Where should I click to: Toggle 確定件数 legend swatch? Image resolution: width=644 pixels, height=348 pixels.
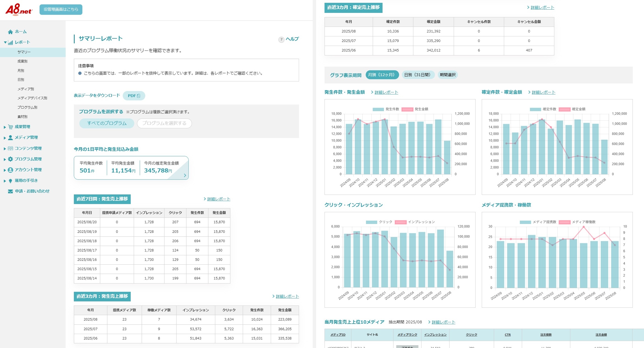[535, 109]
